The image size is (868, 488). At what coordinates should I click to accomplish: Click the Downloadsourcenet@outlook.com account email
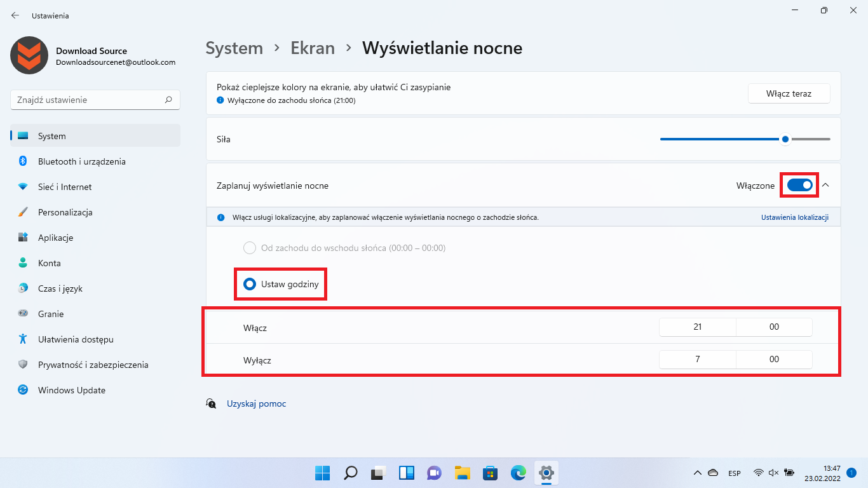pyautogui.click(x=116, y=62)
